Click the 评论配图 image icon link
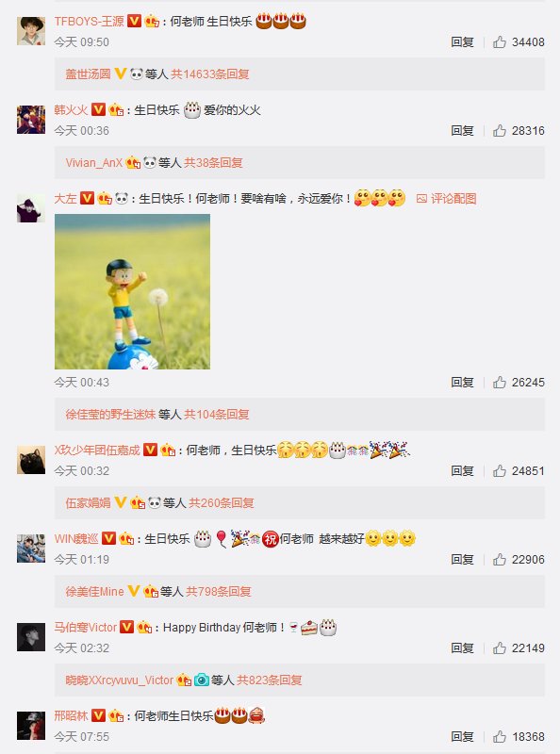 [x=447, y=199]
